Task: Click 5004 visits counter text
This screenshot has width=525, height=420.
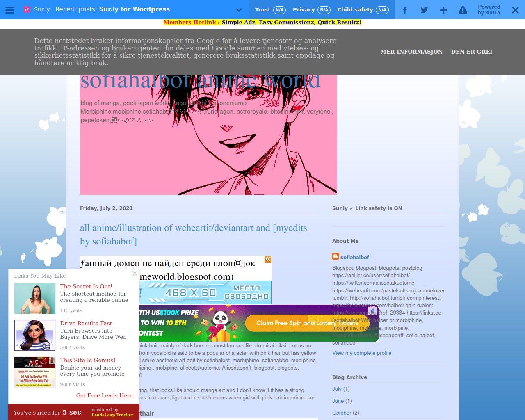Action: [73, 347]
